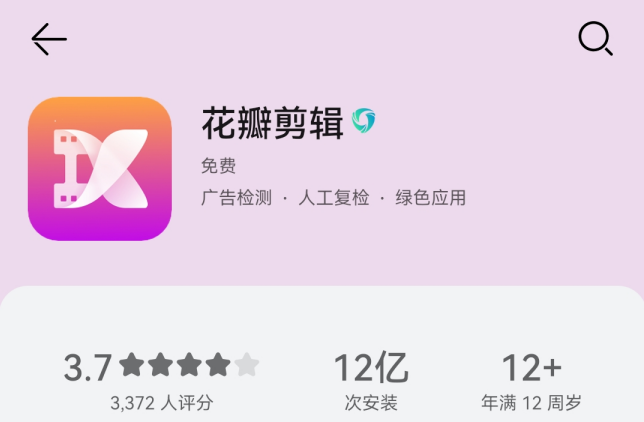Tap the second rating star
Image resolution: width=644 pixels, height=422 pixels.
point(161,364)
